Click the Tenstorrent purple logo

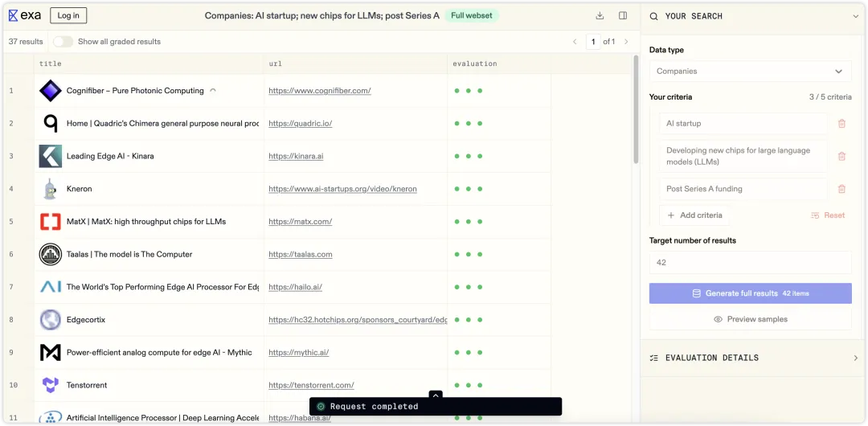click(51, 385)
